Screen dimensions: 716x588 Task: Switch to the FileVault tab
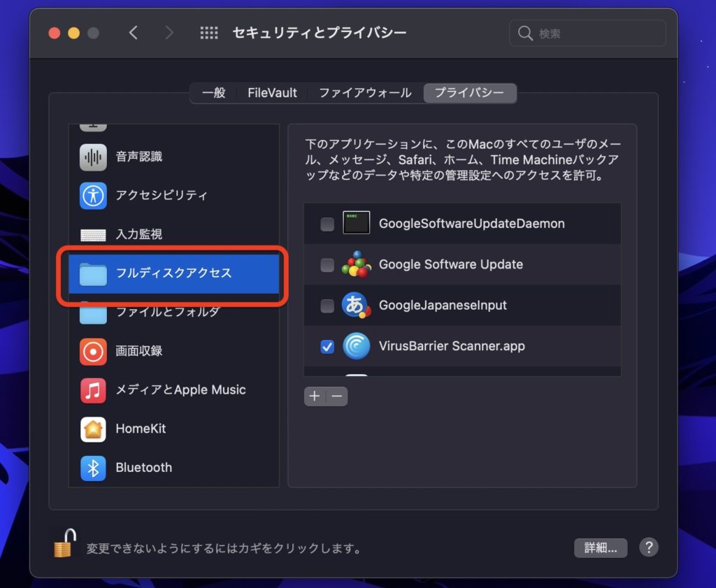click(x=272, y=93)
